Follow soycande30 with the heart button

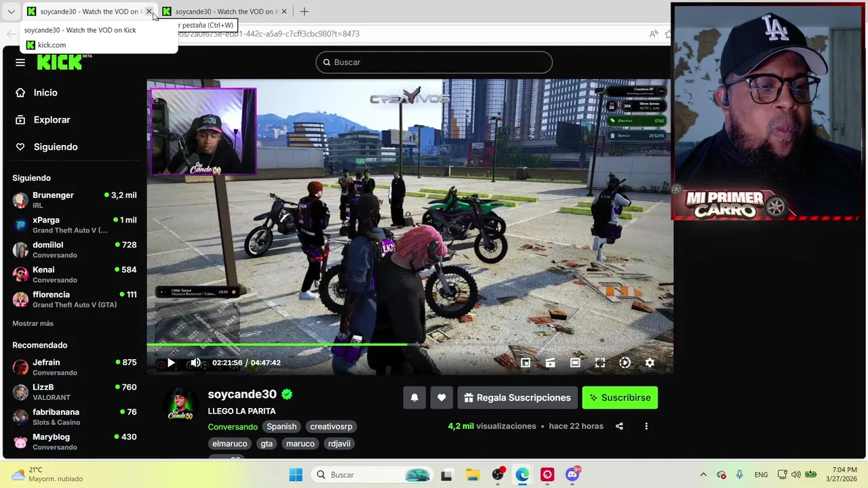(x=441, y=398)
